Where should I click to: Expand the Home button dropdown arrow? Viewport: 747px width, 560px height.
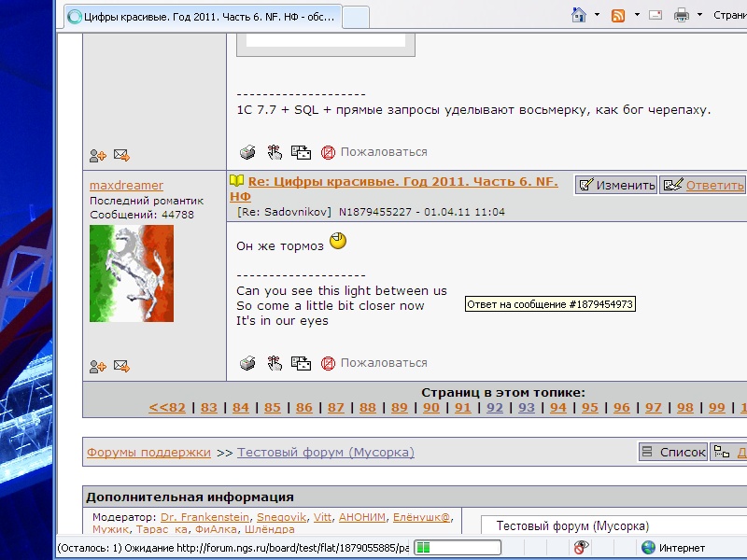(x=597, y=15)
